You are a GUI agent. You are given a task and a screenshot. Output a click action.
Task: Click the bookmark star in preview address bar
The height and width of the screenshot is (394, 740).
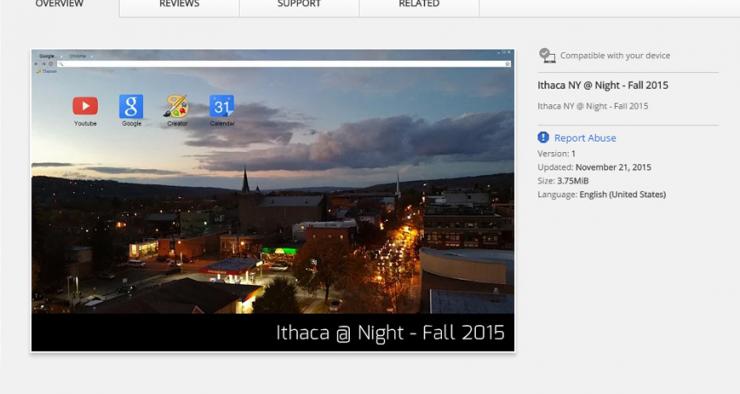tap(508, 64)
